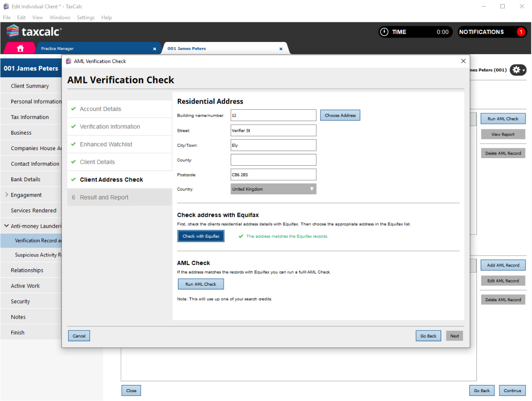Select the Client Address Check step
The image size is (532, 401).
[120, 179]
